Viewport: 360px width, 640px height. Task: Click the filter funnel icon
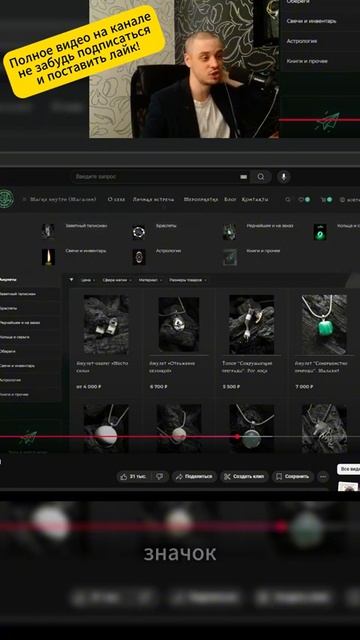click(72, 280)
